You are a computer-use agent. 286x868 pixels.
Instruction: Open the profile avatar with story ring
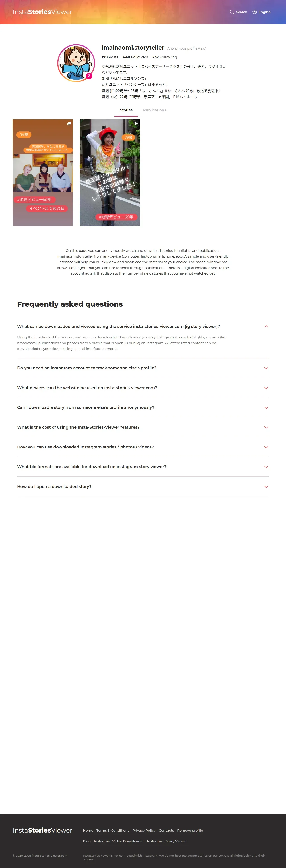pyautogui.click(x=76, y=63)
